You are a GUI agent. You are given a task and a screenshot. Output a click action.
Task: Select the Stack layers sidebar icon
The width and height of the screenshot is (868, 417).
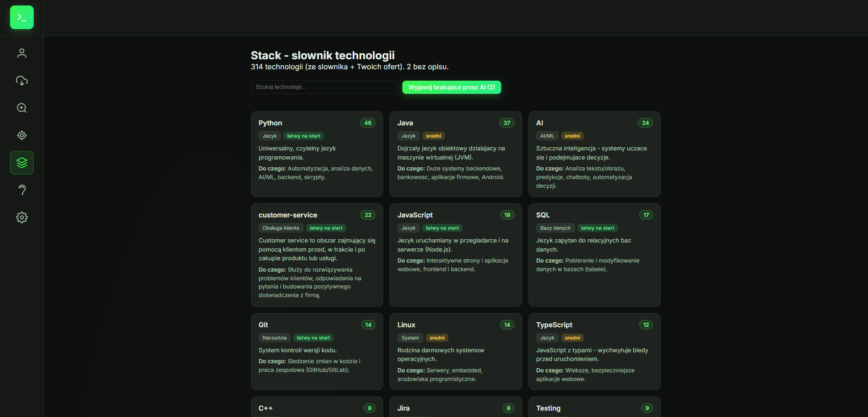[x=22, y=163]
